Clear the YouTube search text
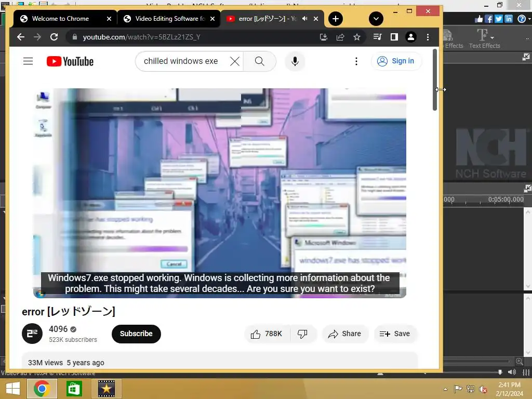This screenshot has width=532, height=399. (235, 61)
